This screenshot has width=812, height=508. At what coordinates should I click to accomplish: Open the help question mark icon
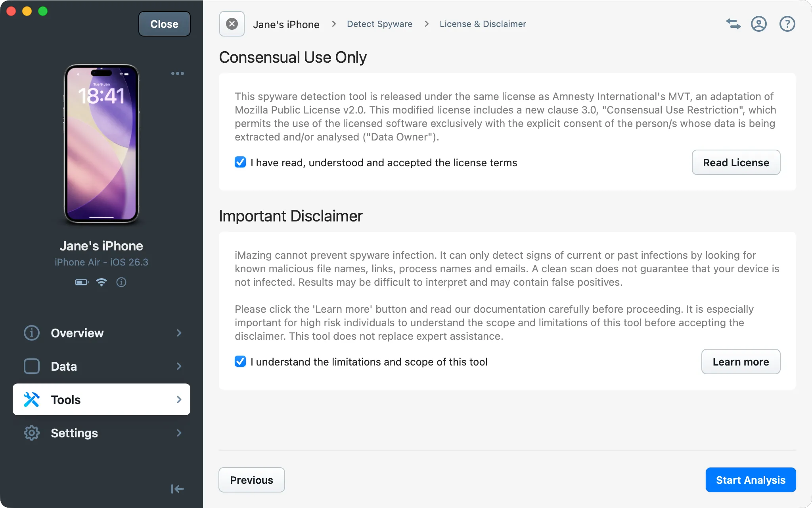pyautogui.click(x=787, y=24)
